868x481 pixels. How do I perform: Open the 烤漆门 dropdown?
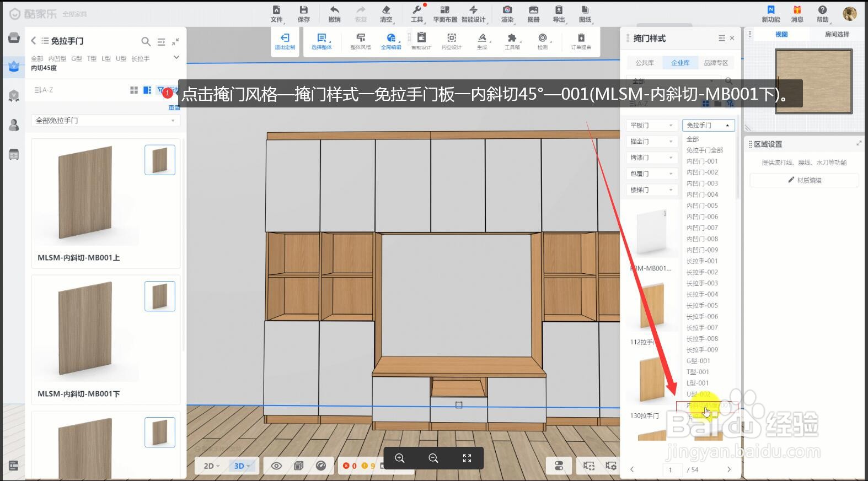coord(651,158)
